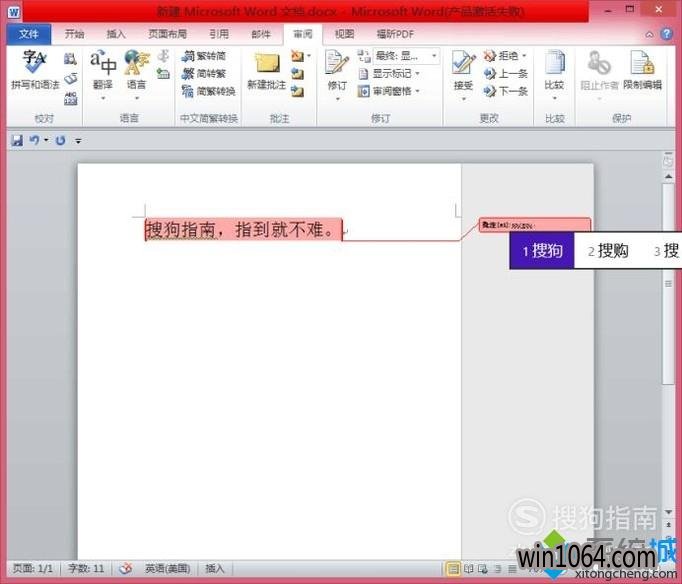Select IME candidate 2 搜购

pyautogui.click(x=608, y=250)
